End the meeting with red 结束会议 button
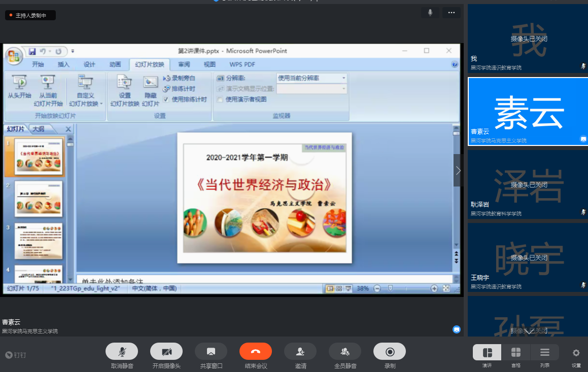The height and width of the screenshot is (372, 588). (x=256, y=351)
